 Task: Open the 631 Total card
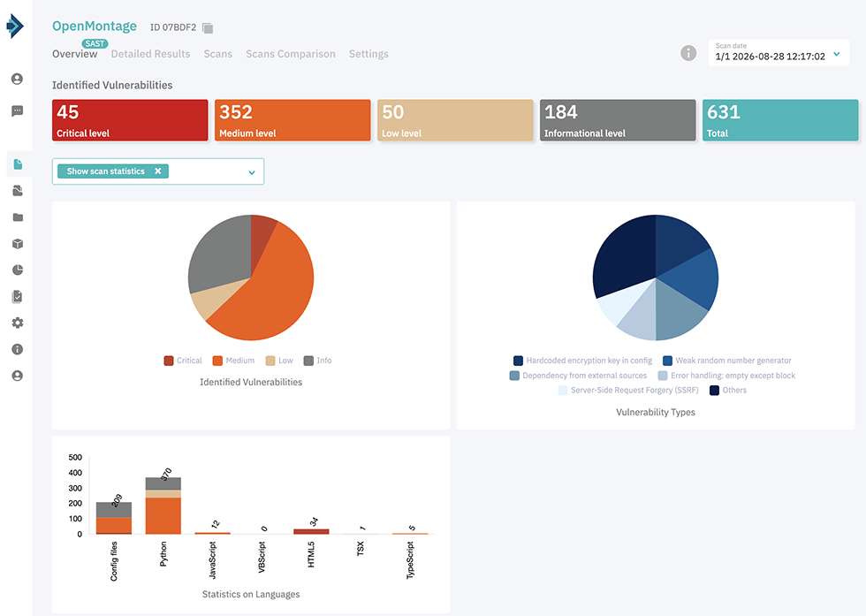[780, 120]
